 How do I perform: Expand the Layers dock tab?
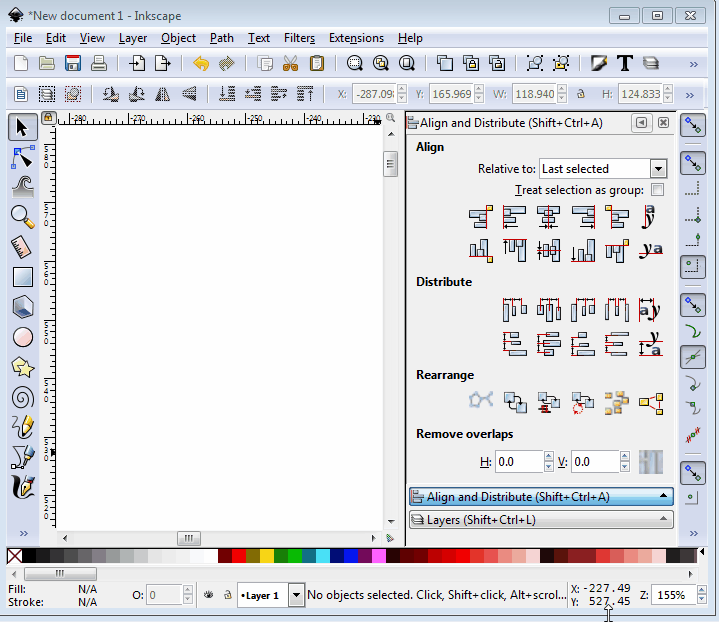[541, 520]
